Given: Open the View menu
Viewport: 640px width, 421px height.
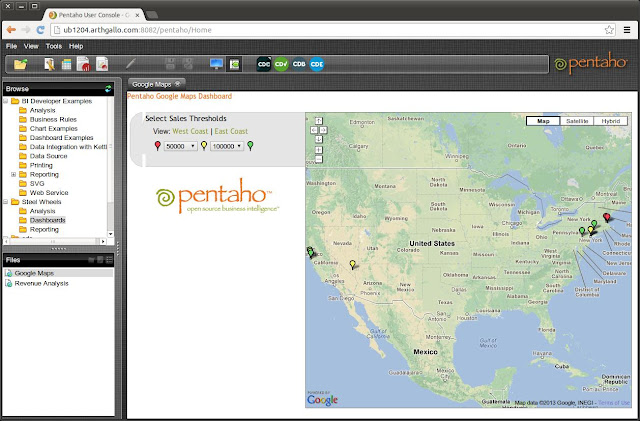Looking at the screenshot, I should coord(31,46).
